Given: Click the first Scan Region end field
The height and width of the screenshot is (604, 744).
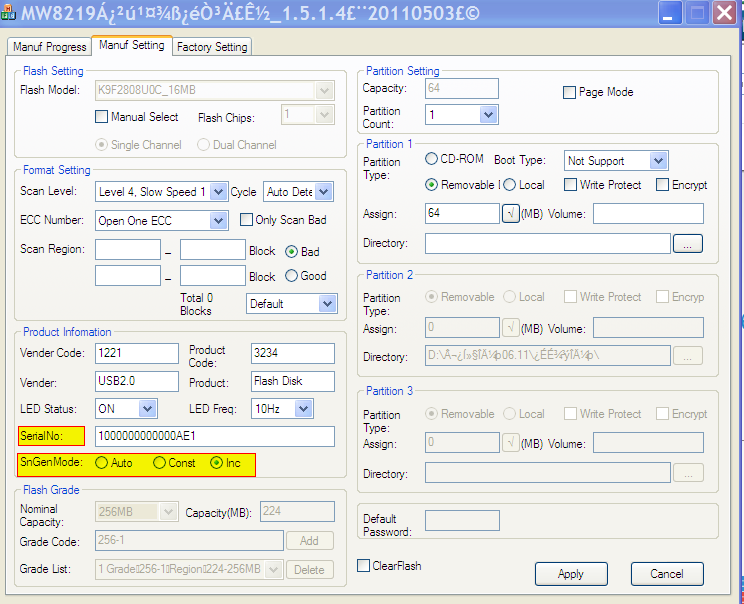Looking at the screenshot, I should (213, 250).
